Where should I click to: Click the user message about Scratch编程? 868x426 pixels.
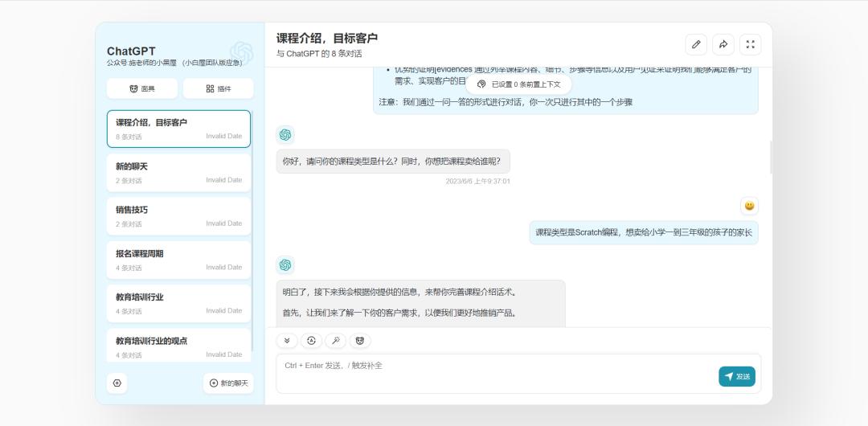click(x=644, y=232)
